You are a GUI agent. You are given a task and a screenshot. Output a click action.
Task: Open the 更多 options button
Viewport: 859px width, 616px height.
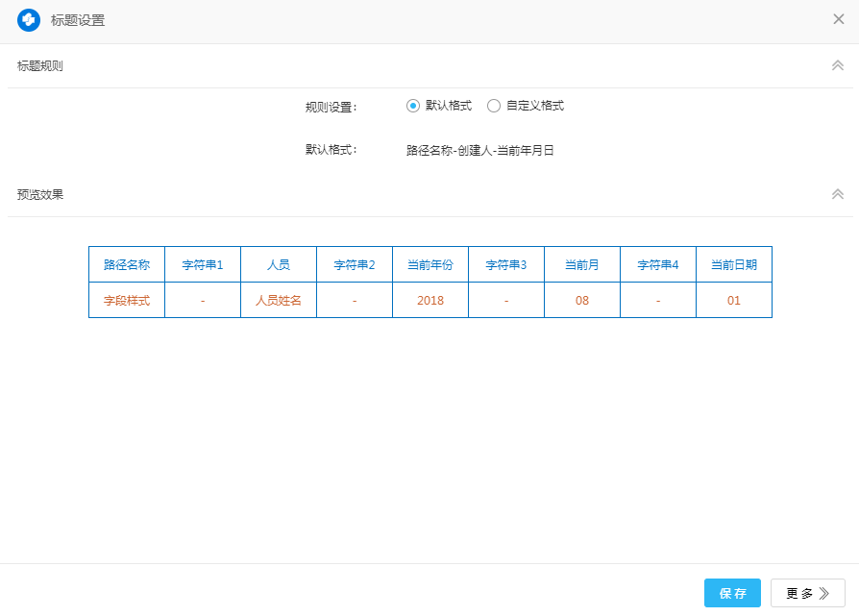click(807, 593)
